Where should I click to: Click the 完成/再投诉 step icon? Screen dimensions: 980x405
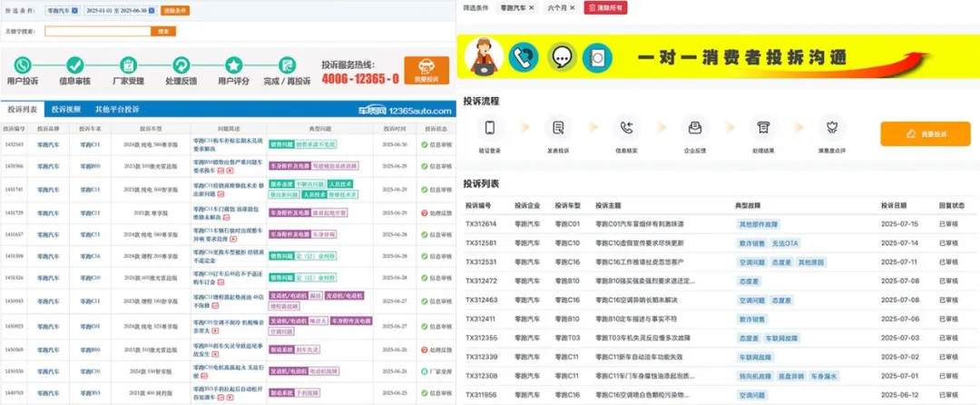287,64
